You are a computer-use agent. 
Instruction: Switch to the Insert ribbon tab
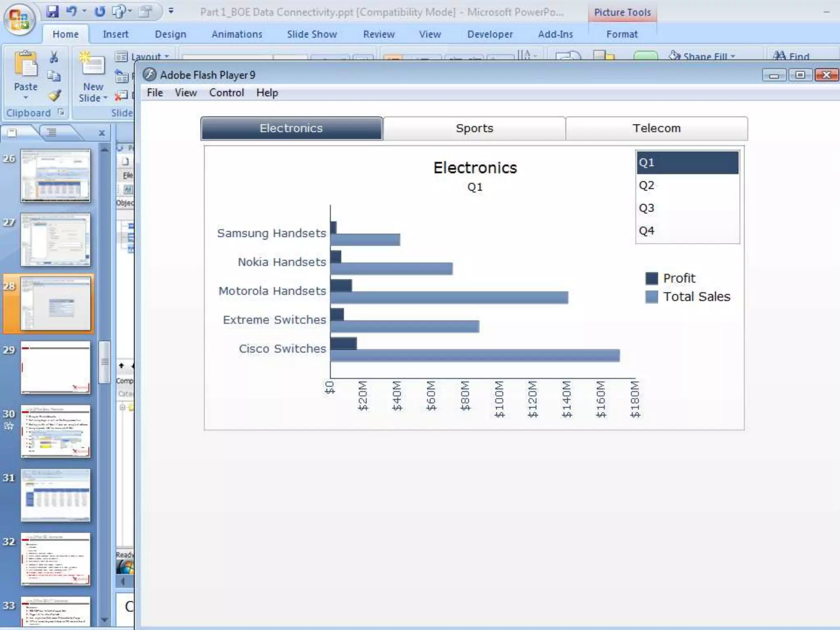tap(116, 34)
